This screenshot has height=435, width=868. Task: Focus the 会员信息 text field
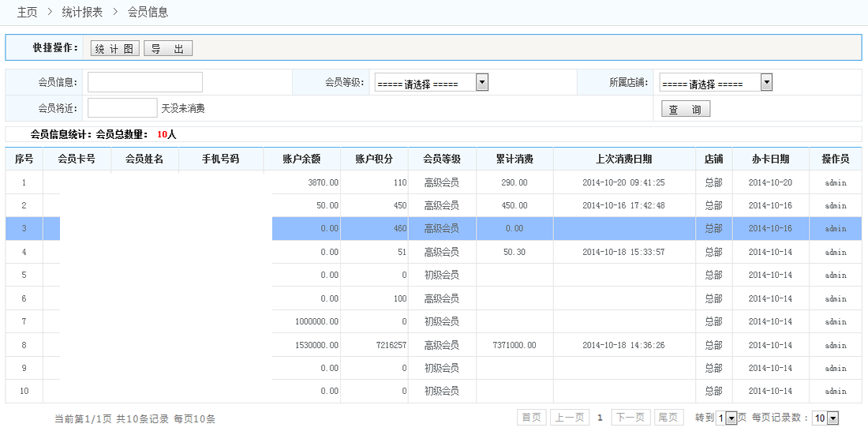(x=145, y=82)
